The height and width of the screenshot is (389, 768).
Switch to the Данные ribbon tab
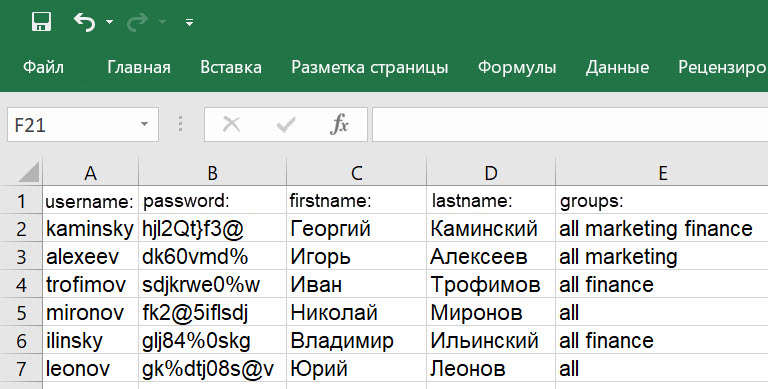(x=617, y=67)
